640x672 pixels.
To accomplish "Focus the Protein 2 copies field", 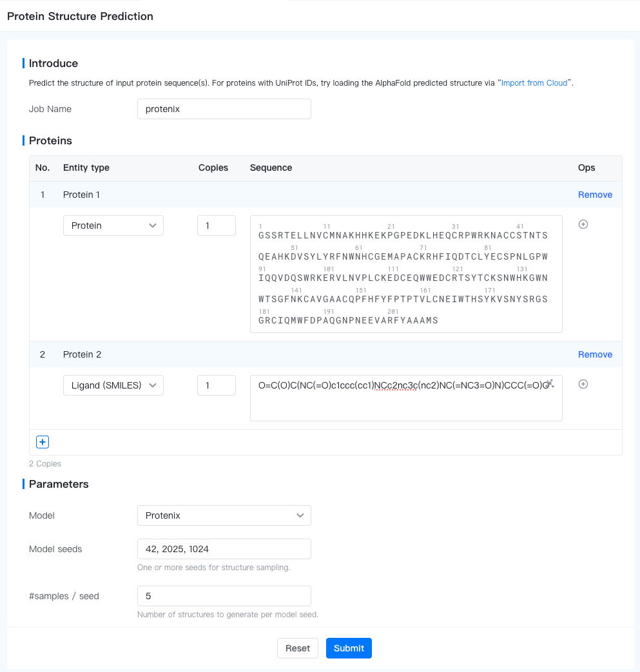I will [x=217, y=385].
